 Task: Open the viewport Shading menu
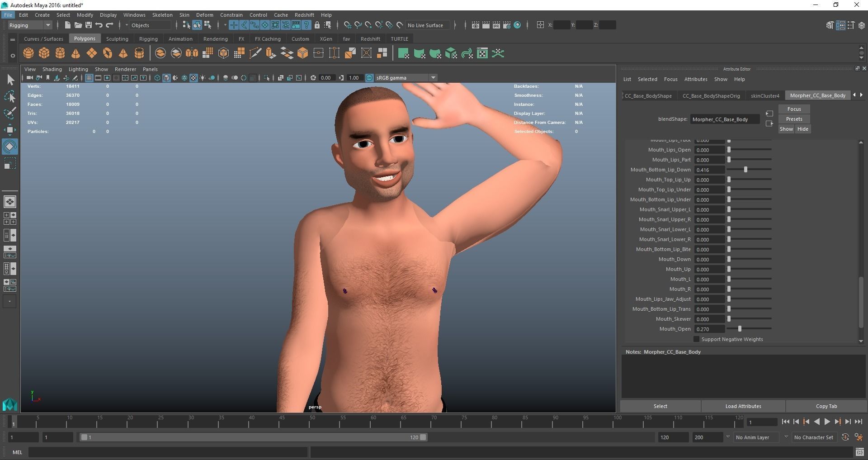click(52, 69)
